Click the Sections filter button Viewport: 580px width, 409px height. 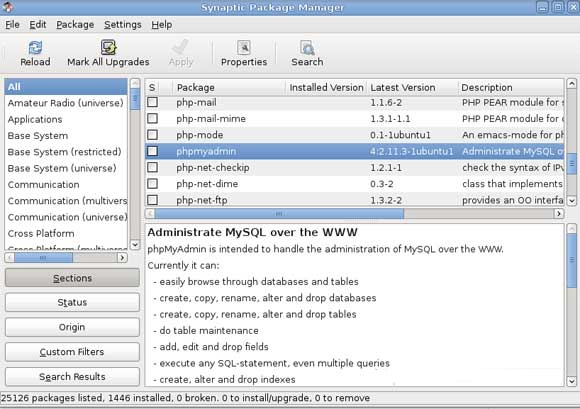(x=72, y=278)
